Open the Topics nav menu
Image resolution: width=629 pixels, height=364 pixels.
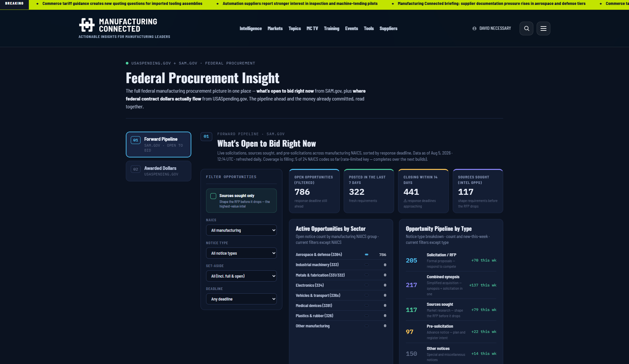click(x=295, y=28)
